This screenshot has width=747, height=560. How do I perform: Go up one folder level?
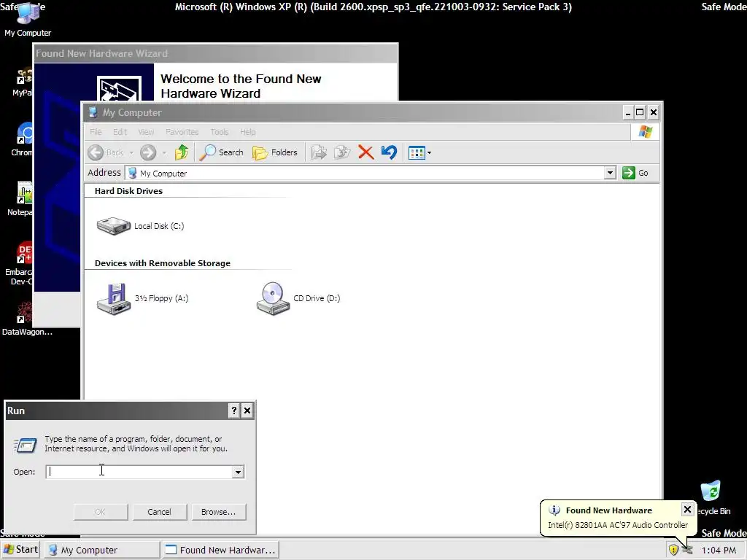click(182, 152)
